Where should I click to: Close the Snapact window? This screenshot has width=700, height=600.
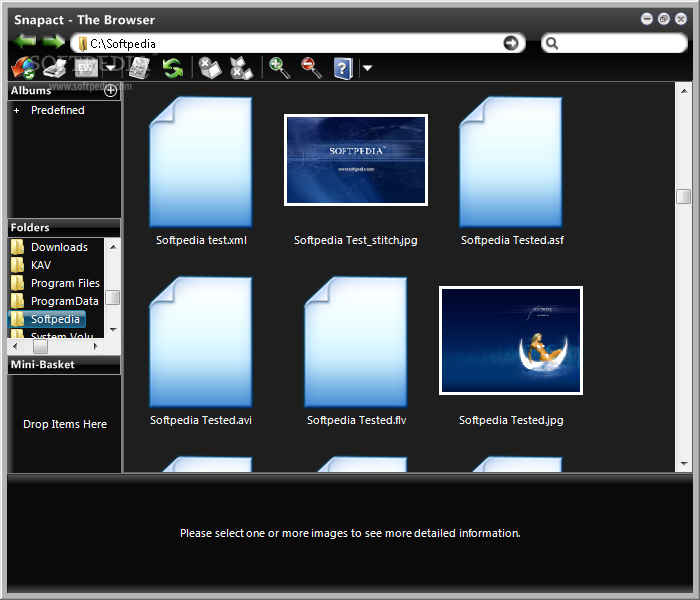(x=681, y=19)
